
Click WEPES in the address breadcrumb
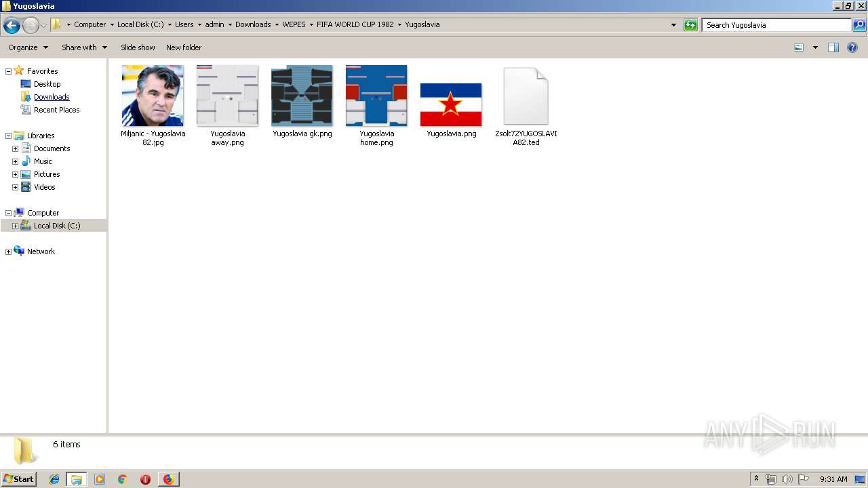click(x=294, y=24)
